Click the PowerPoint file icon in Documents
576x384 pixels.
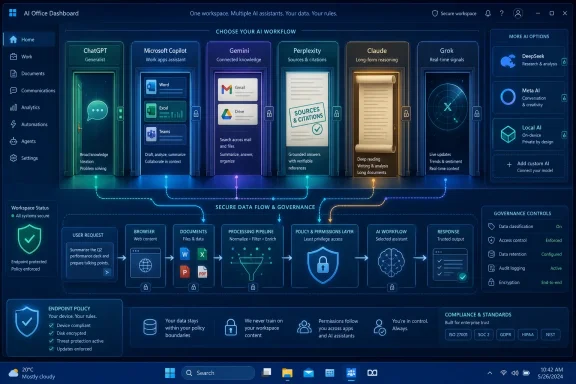coord(184,272)
